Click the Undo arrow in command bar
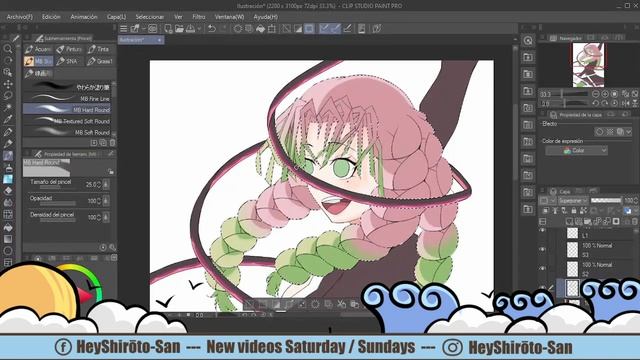Image resolution: width=640 pixels, height=360 pixels. (x=211, y=29)
